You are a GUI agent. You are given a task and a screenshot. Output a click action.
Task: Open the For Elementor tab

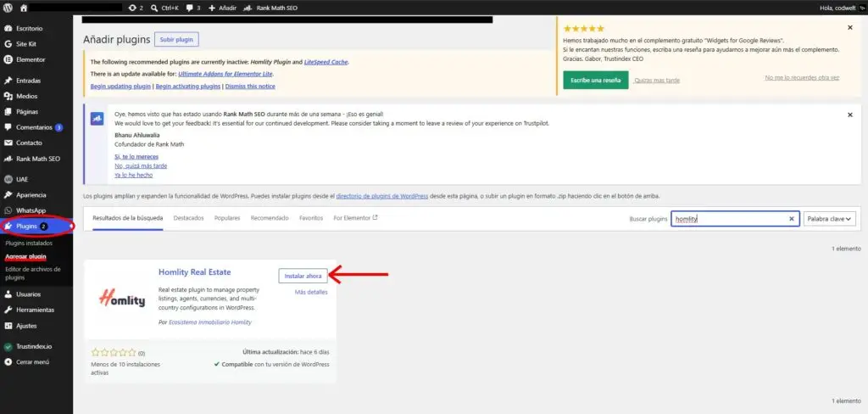(355, 218)
